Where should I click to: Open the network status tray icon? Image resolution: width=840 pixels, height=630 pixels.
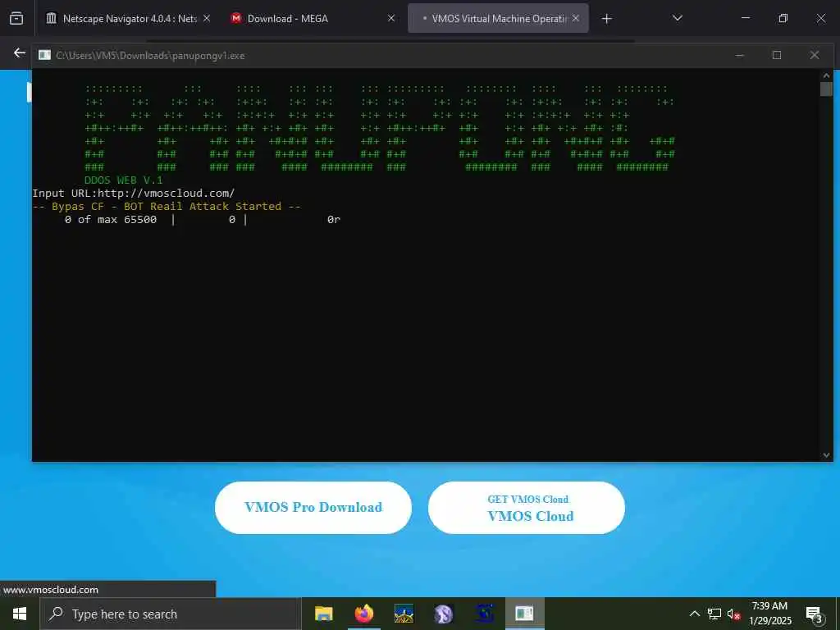[714, 614]
